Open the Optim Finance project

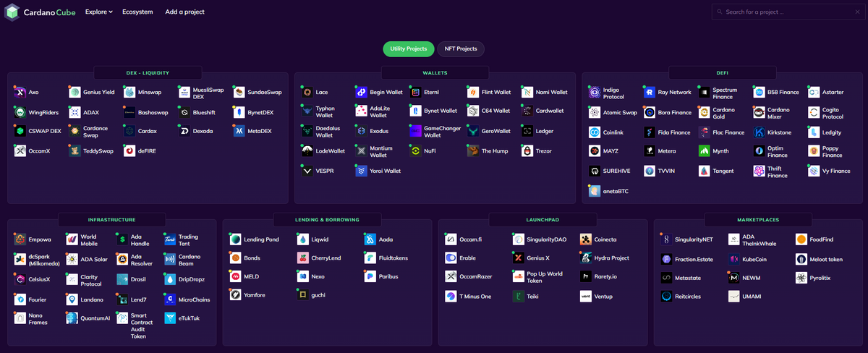click(771, 151)
